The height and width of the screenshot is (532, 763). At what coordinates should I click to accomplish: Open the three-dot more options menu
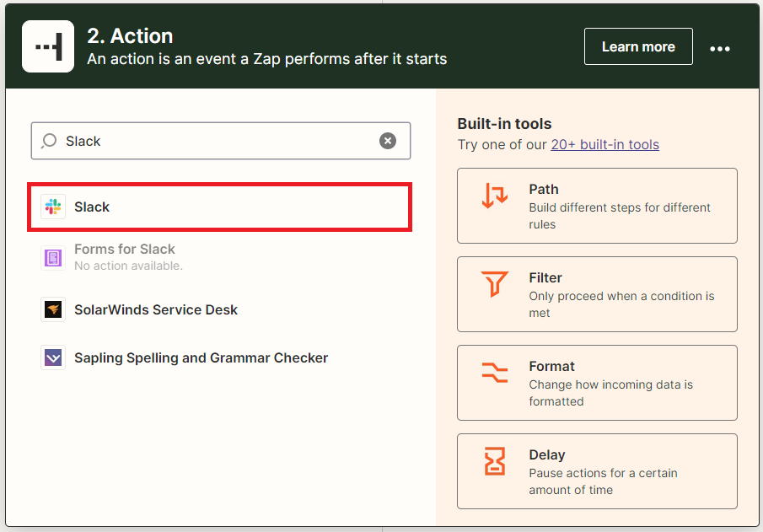coord(720,48)
